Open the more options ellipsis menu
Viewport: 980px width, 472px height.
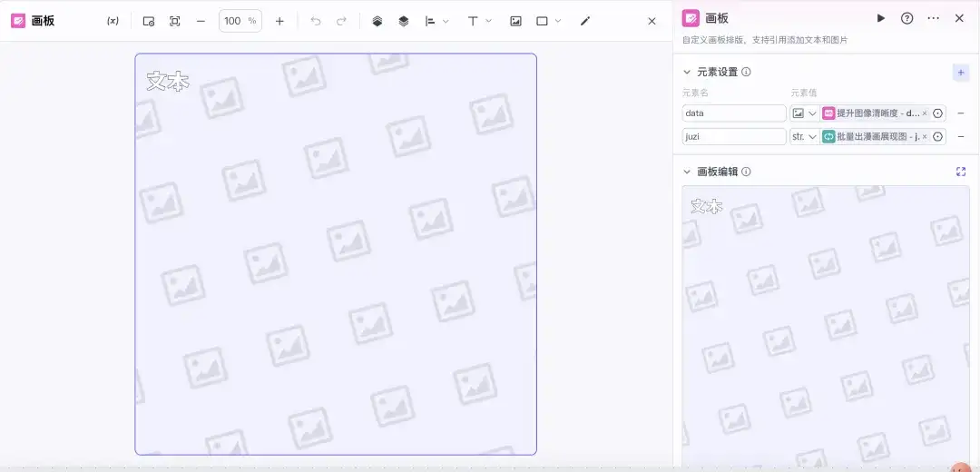(x=933, y=18)
